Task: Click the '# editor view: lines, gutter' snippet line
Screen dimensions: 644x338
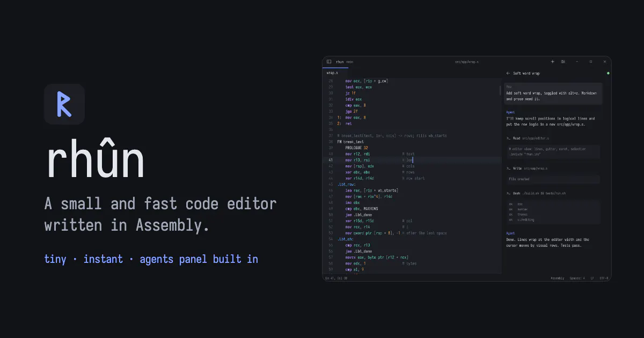Action: 547,149
